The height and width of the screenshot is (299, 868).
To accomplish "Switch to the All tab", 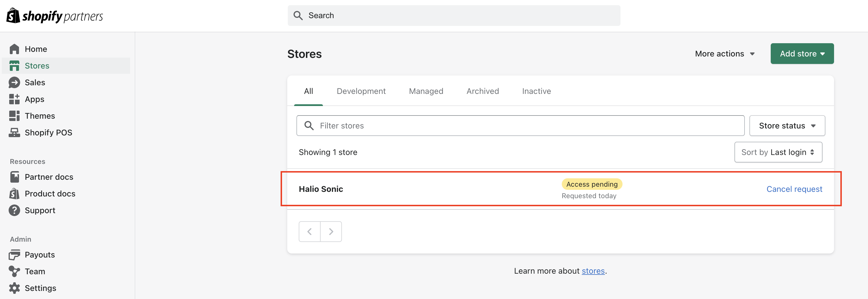I will click(x=308, y=91).
